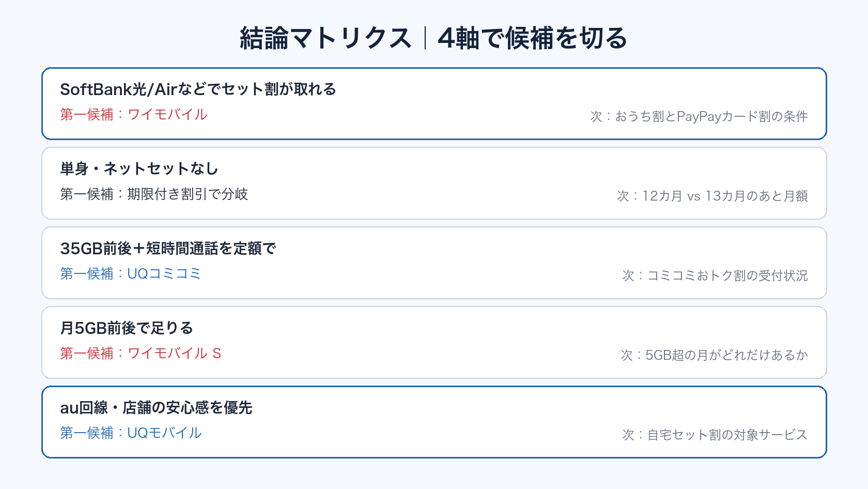This screenshot has height=489, width=868.
Task: Open 次：コミコミおトク割の受付状況
Action: coord(715,276)
